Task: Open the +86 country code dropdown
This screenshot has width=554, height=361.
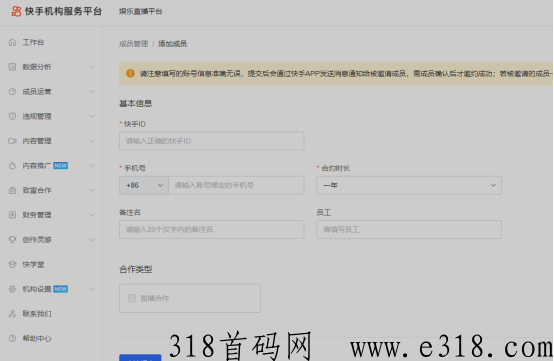Action: pyautogui.click(x=144, y=185)
